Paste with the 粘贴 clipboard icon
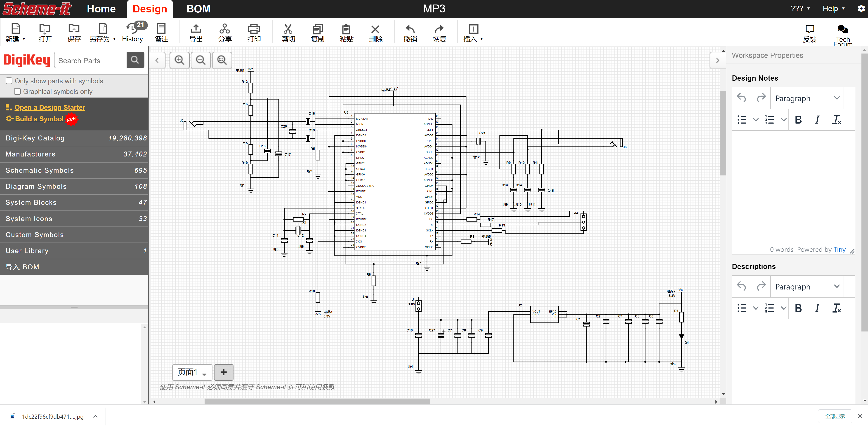868x427 pixels. (346, 29)
